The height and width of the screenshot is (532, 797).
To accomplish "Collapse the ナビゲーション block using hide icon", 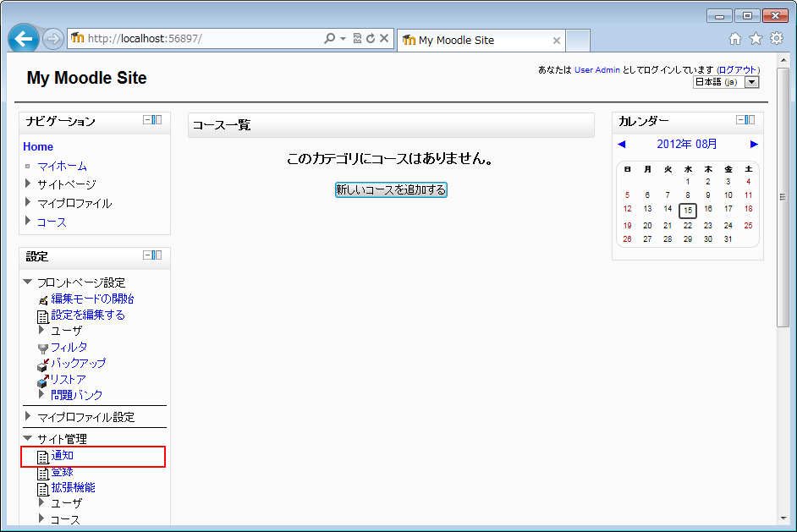I will [x=147, y=120].
